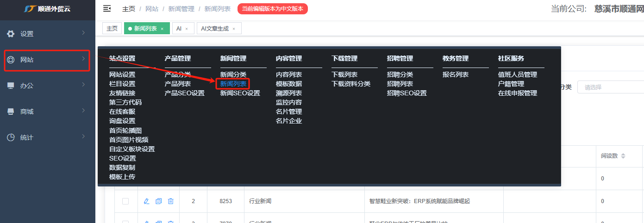Open SEO设置 under 站点设置

tap(123, 158)
